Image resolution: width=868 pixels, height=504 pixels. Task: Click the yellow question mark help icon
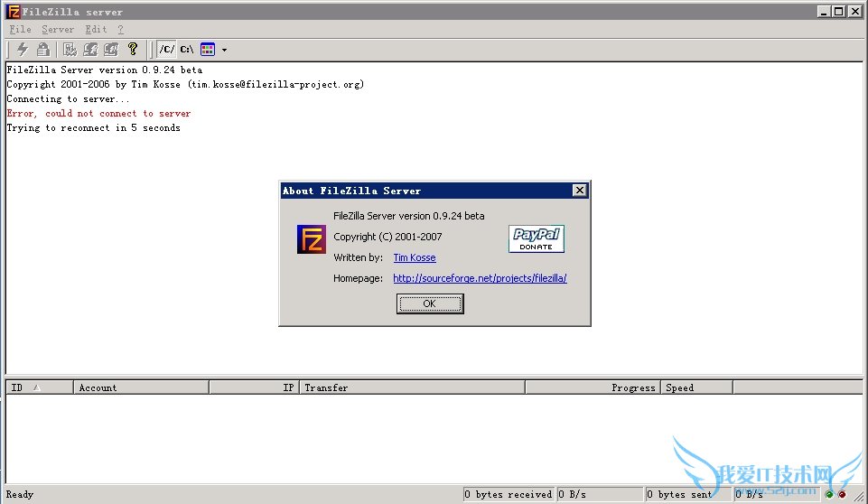132,50
